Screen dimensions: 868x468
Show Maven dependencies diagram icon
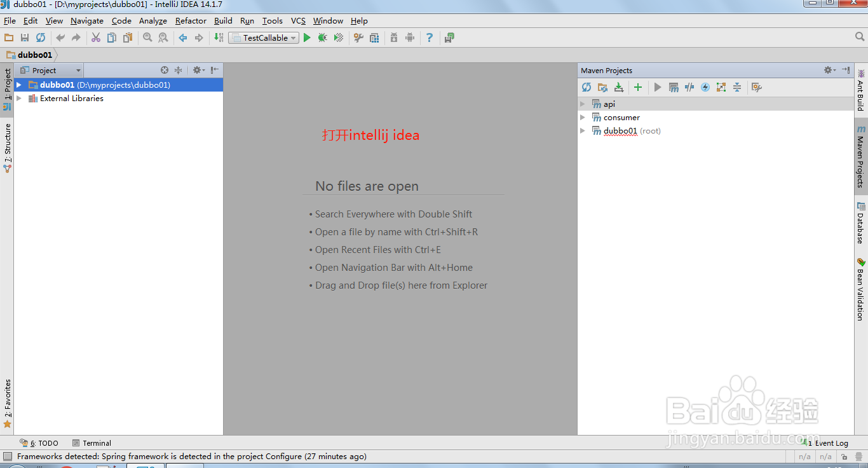[721, 87]
